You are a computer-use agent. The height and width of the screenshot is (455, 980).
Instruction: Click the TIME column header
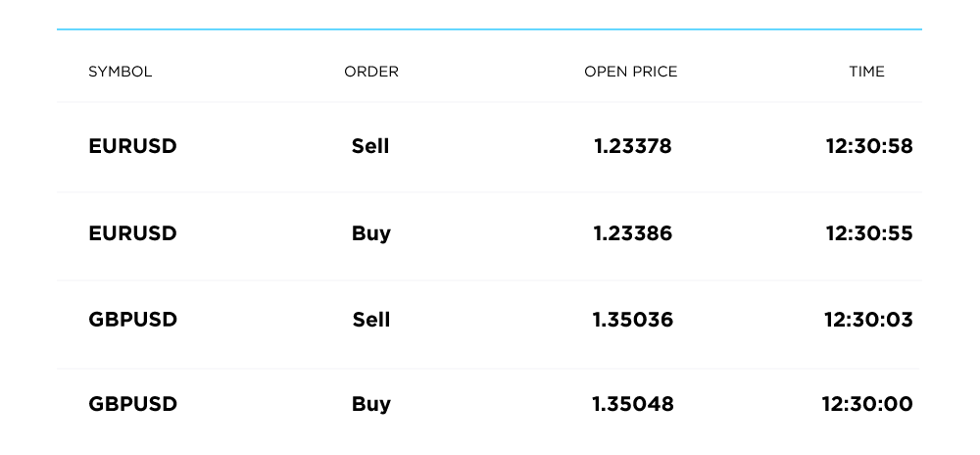pyautogui.click(x=866, y=72)
